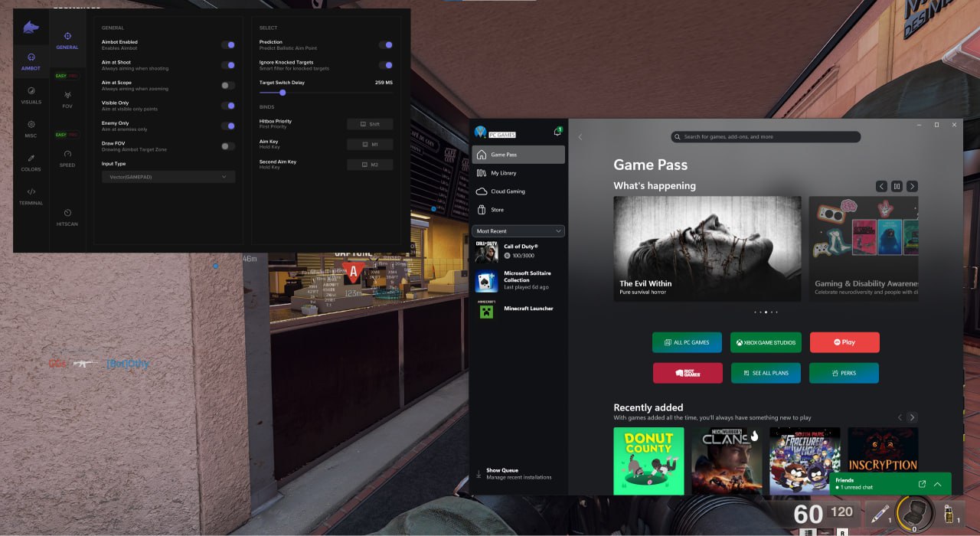
Task: Open My Library in the Xbox sidebar
Action: point(518,173)
